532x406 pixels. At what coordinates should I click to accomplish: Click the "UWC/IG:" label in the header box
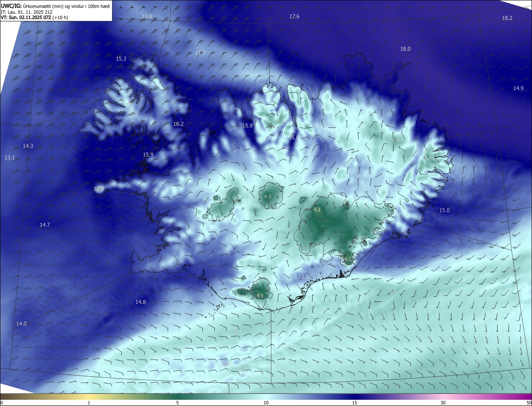pos(12,6)
